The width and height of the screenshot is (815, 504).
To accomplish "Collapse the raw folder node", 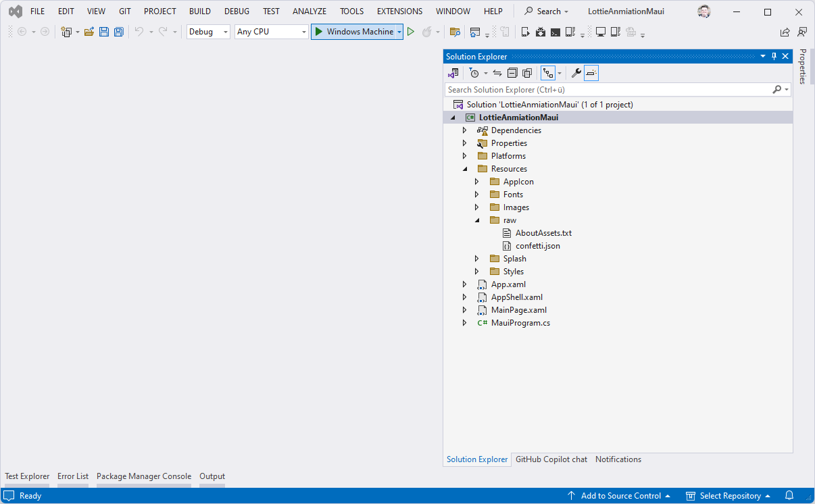I will (476, 220).
